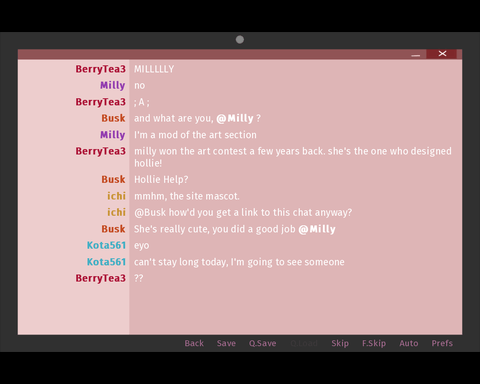480x384 pixels.
Task: Click Milly's username next to 'no'
Action: 113,85
